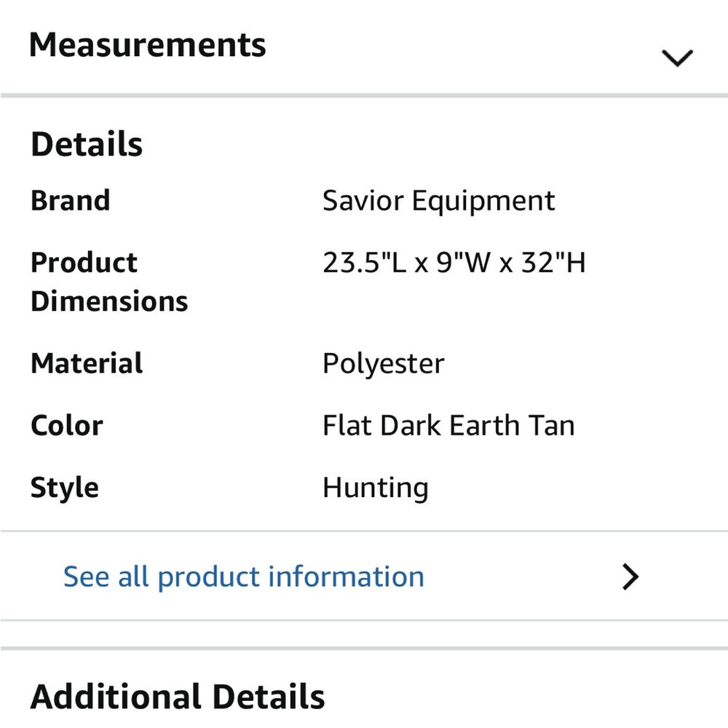The height and width of the screenshot is (728, 728).
Task: Expand the Measurements section chevron
Action: tap(677, 58)
